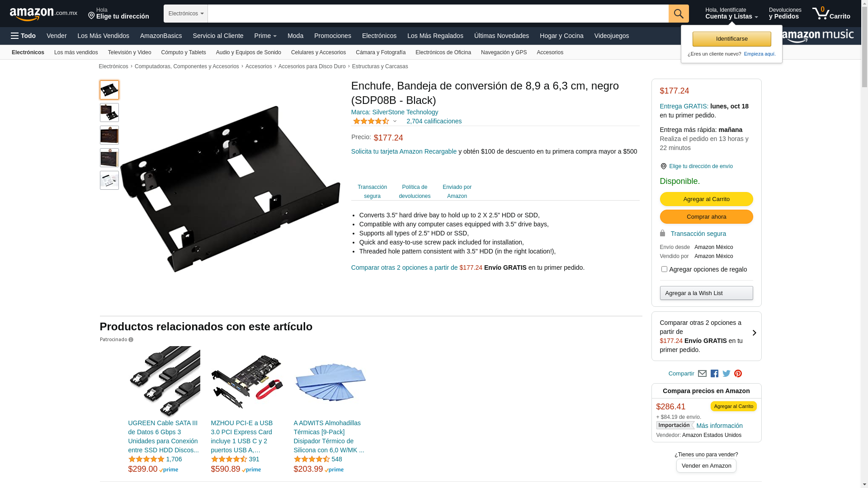Viewport: 868px width, 488px height.
Task: Click into the search text field
Action: (438, 14)
